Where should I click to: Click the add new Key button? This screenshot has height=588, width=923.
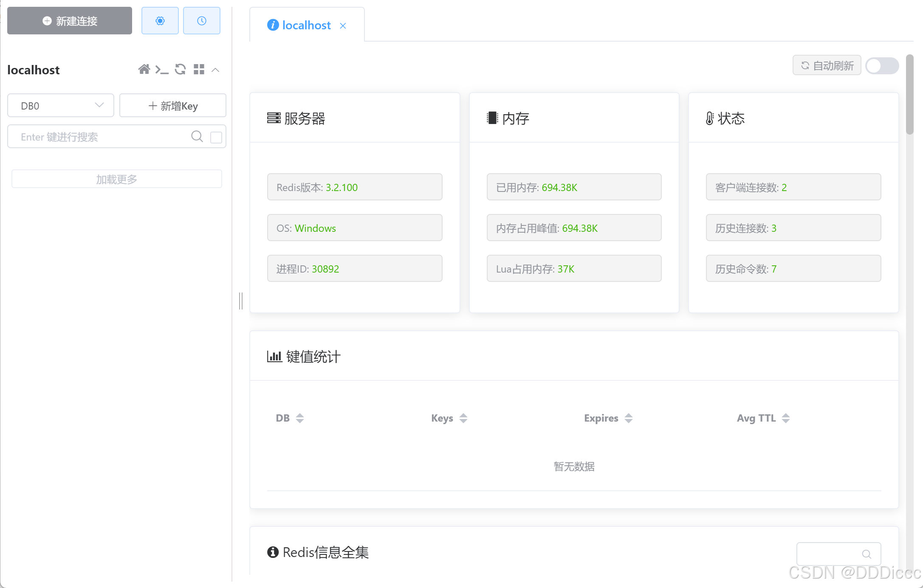pyautogui.click(x=173, y=105)
